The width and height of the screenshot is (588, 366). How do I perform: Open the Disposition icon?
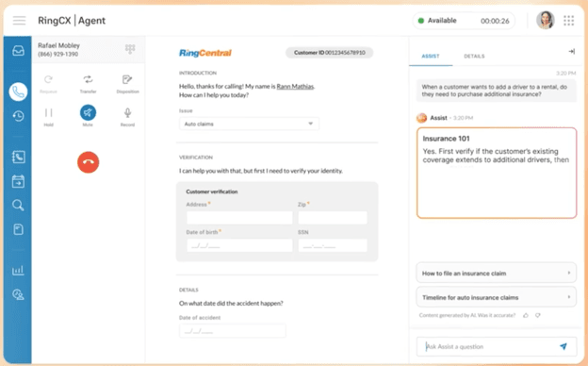click(127, 79)
